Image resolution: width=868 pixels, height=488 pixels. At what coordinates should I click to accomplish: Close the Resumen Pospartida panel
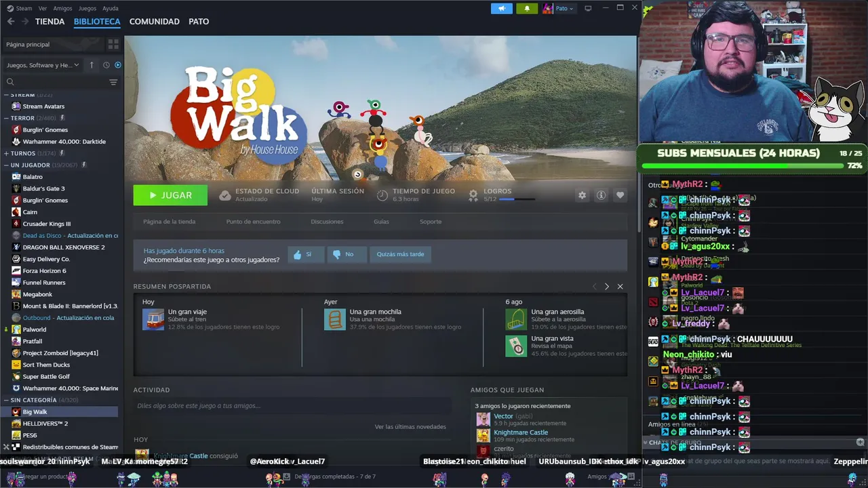coord(620,287)
